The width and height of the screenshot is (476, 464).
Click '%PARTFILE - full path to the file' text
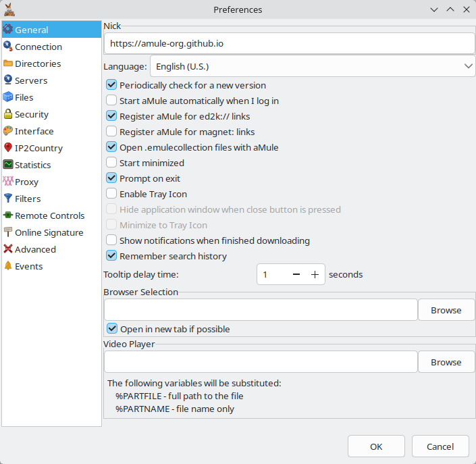(x=180, y=396)
